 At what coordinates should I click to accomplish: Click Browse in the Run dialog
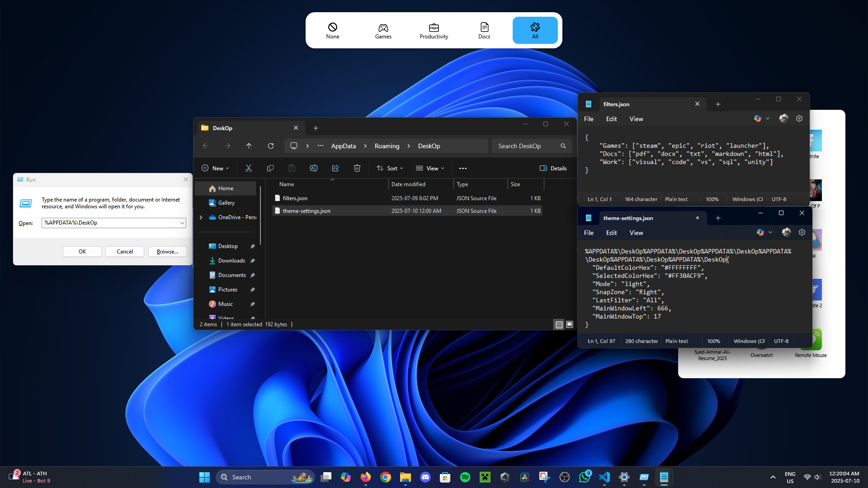click(166, 251)
